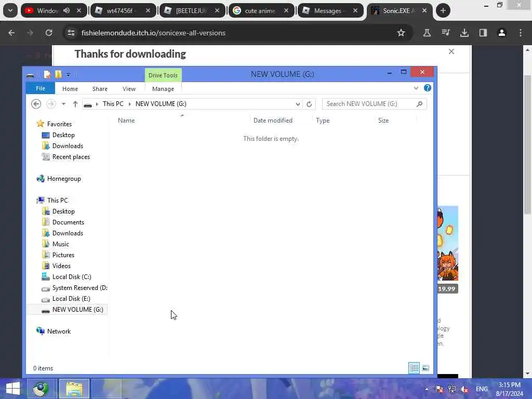Sort by Date modified column
Viewport: 532px width, 399px height.
273,121
